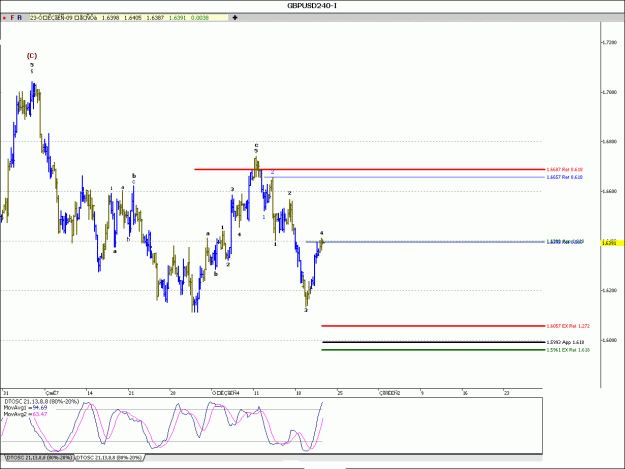
Task: Click the green 0.0038 change value
Action: coord(200,18)
